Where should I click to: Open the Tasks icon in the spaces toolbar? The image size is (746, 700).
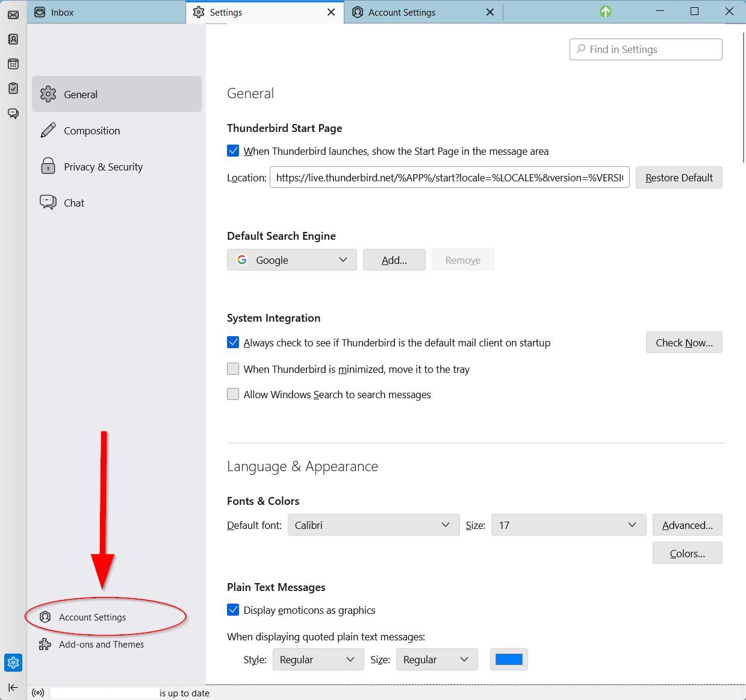[13, 89]
